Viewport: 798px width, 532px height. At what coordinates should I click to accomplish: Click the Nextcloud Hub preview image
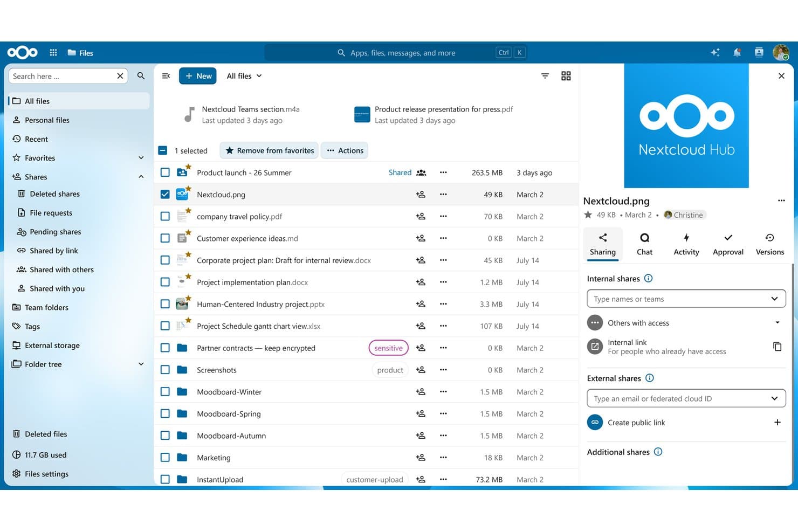[x=686, y=126]
